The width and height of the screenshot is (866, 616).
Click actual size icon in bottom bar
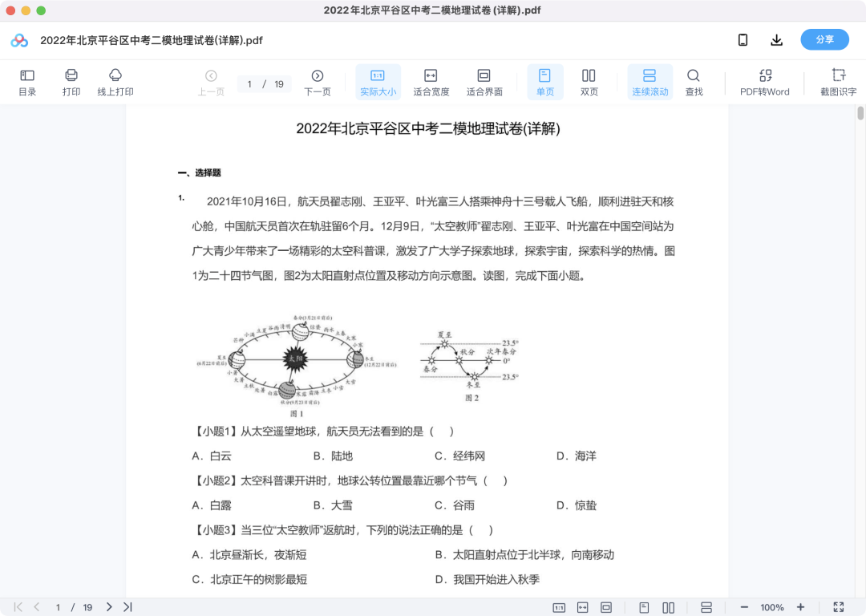click(x=559, y=608)
